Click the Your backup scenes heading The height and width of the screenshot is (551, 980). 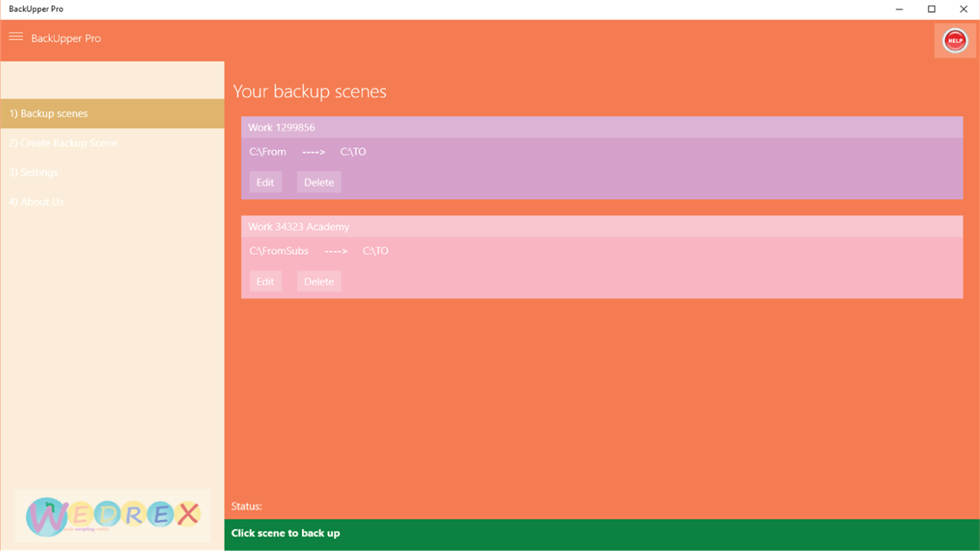(310, 91)
